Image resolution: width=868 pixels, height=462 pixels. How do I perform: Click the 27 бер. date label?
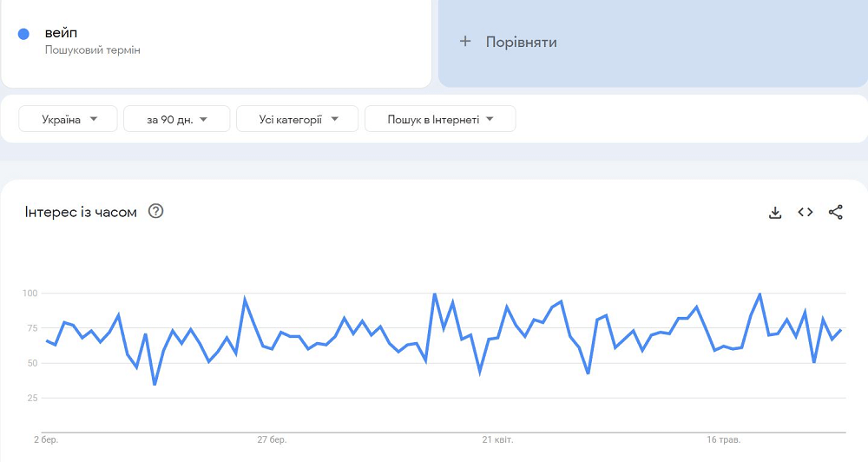point(272,440)
